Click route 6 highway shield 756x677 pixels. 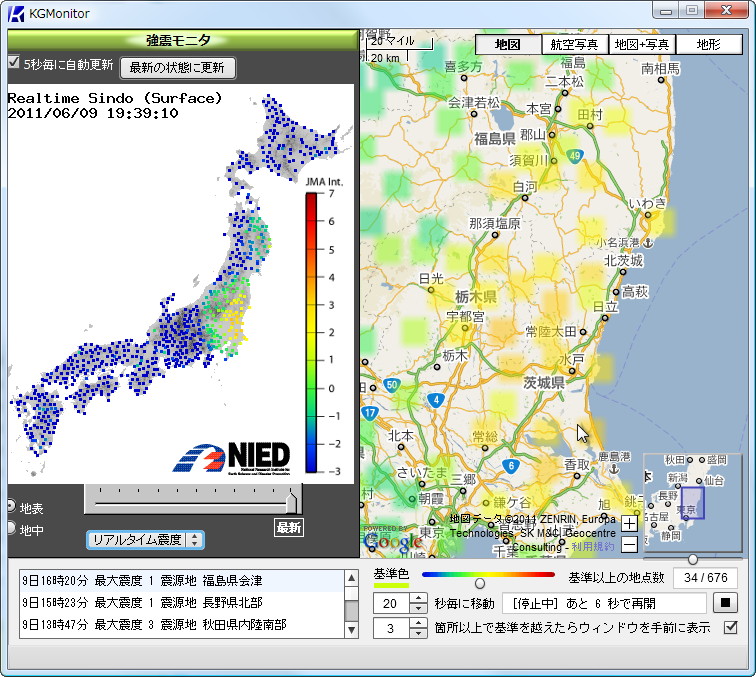511,466
